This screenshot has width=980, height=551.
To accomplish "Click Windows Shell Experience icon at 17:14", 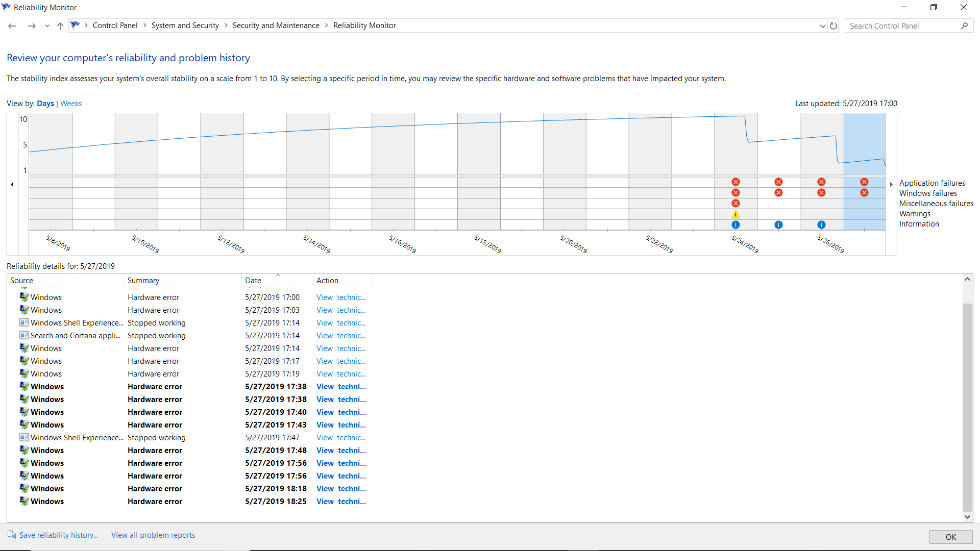I will [x=24, y=322].
